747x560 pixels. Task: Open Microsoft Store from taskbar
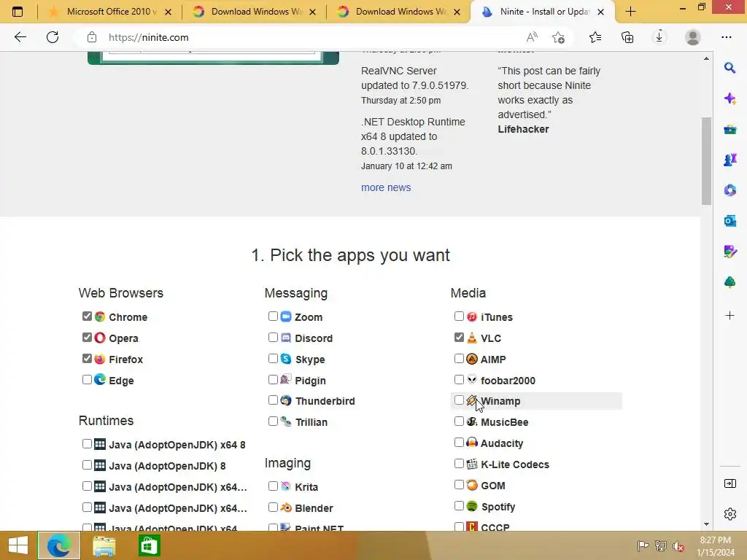pos(149,545)
